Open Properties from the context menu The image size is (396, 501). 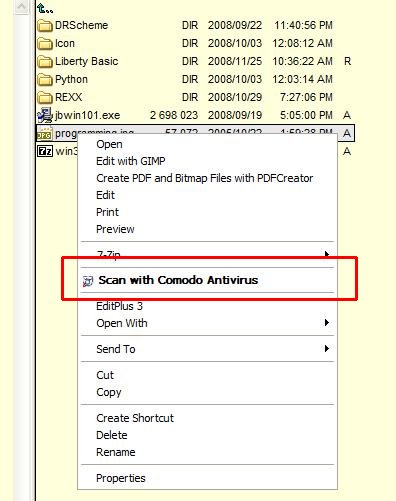[121, 478]
